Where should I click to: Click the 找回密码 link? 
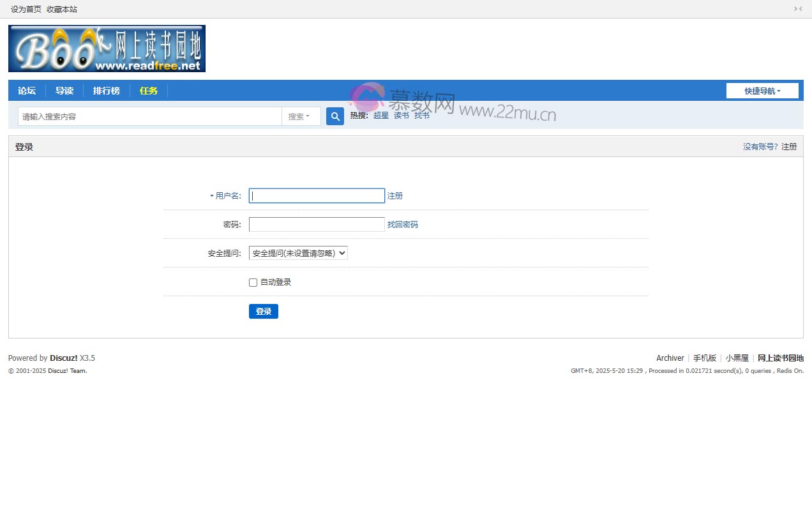[403, 225]
